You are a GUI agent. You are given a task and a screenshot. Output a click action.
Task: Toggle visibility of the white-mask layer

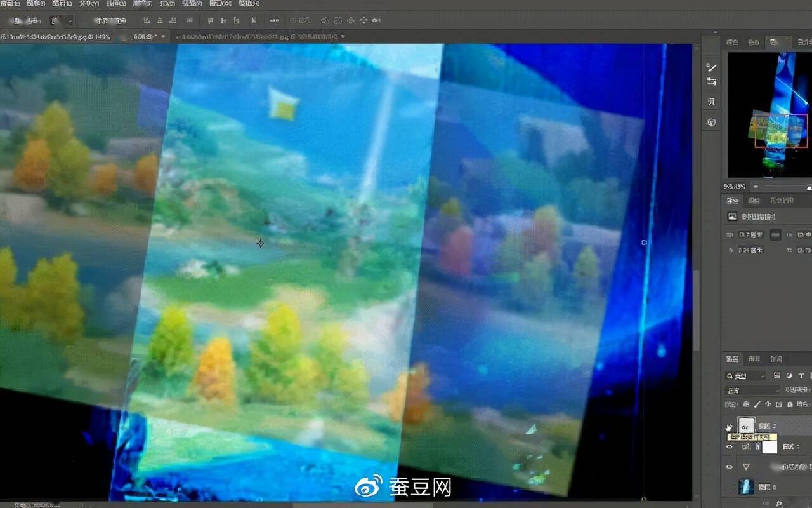click(729, 447)
